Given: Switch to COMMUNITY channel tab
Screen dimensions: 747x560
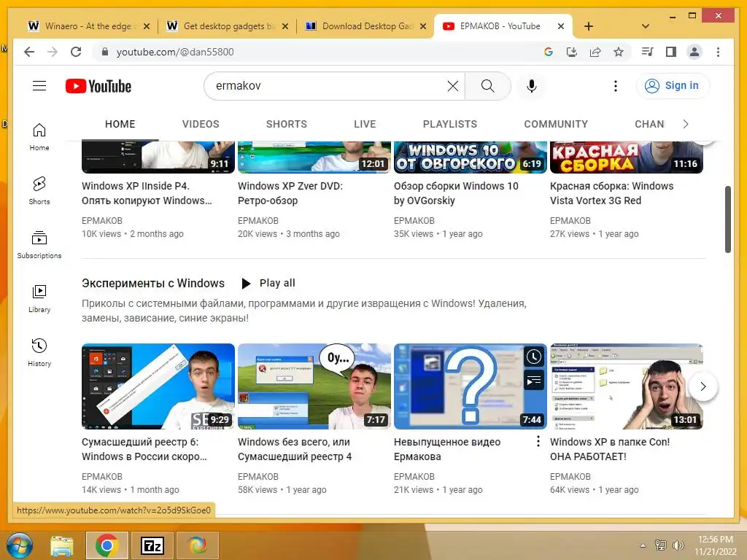Looking at the screenshot, I should (556, 124).
